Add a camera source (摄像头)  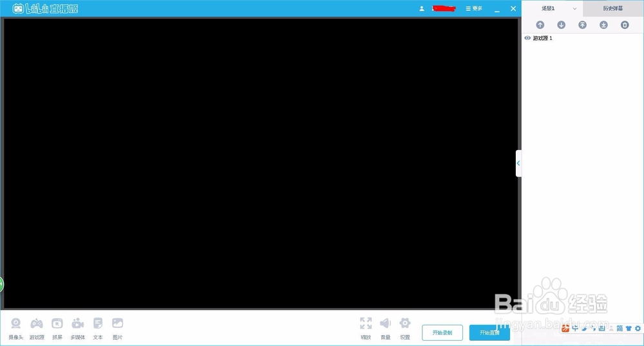pyautogui.click(x=15, y=329)
